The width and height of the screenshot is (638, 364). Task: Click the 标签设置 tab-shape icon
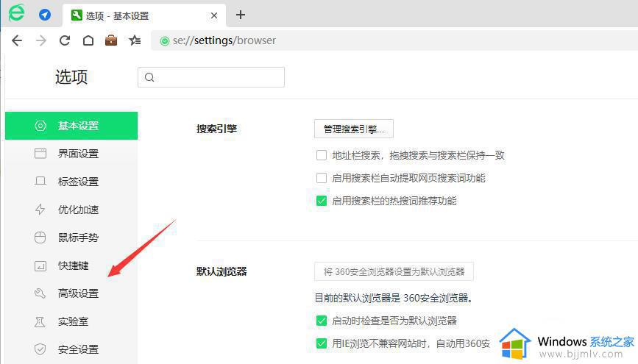tap(40, 182)
